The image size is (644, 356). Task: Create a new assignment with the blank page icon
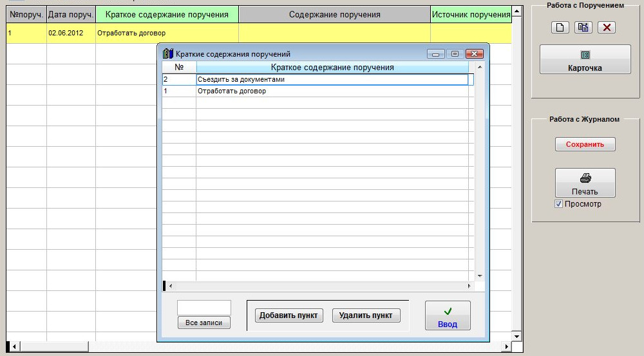pos(560,28)
